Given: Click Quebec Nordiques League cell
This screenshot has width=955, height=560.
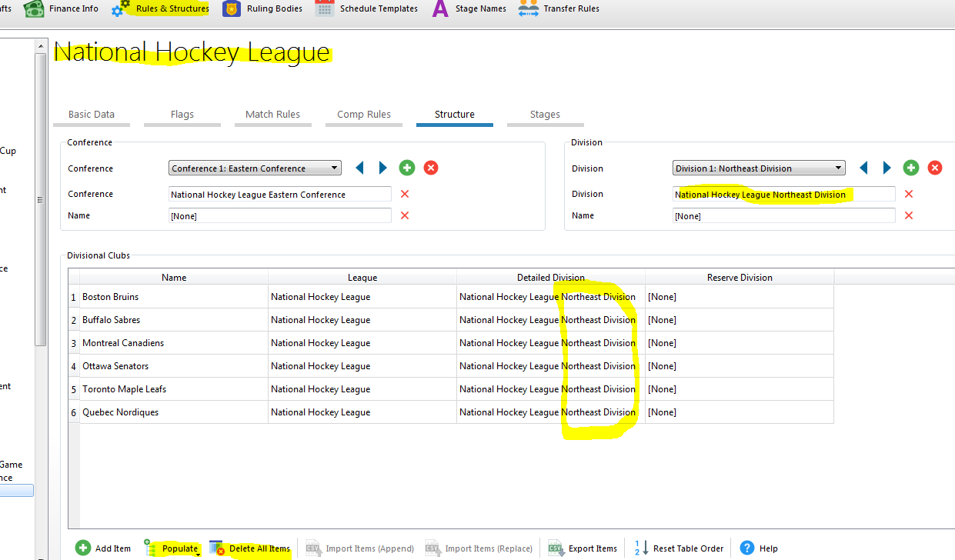Looking at the screenshot, I should point(362,412).
